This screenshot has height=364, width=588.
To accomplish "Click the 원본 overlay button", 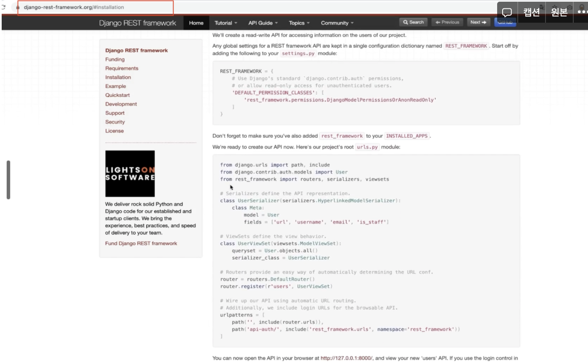I will [559, 13].
